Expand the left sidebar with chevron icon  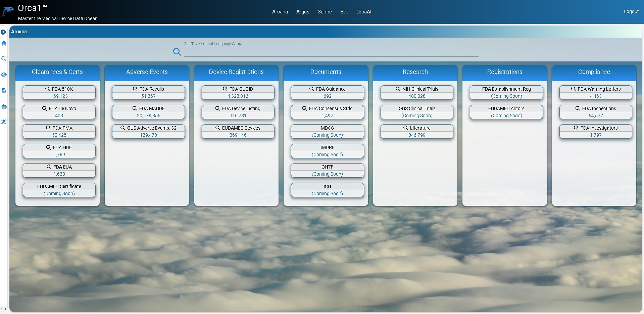coord(3,32)
